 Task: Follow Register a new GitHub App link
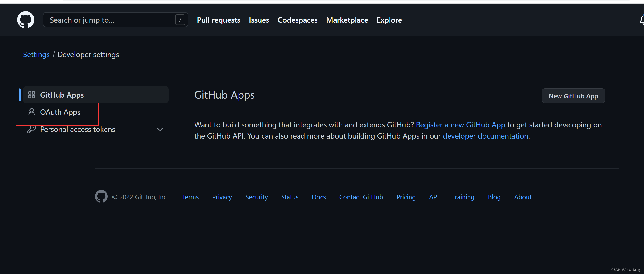coord(460,125)
